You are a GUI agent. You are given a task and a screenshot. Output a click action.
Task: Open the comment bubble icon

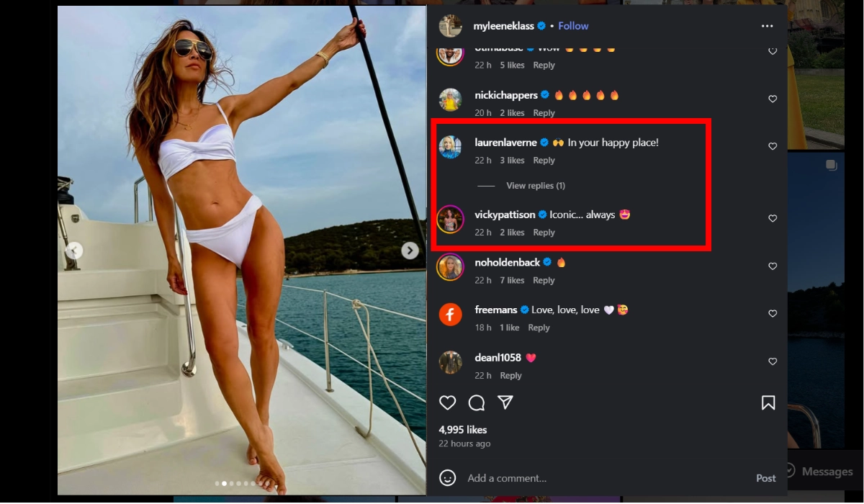click(477, 403)
